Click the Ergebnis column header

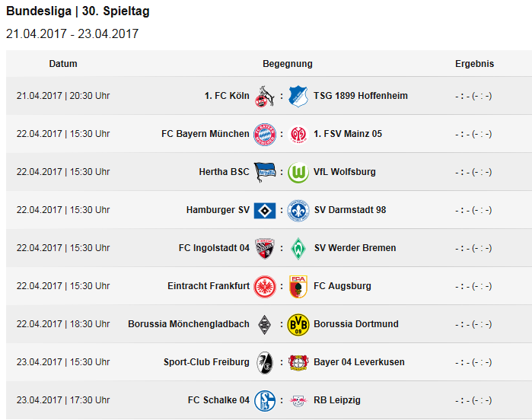pos(474,64)
